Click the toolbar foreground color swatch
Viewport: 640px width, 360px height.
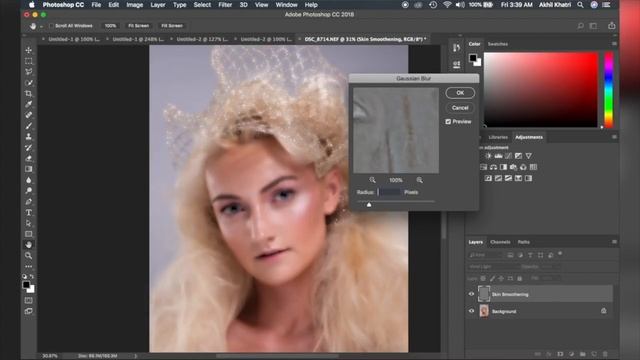point(26,284)
